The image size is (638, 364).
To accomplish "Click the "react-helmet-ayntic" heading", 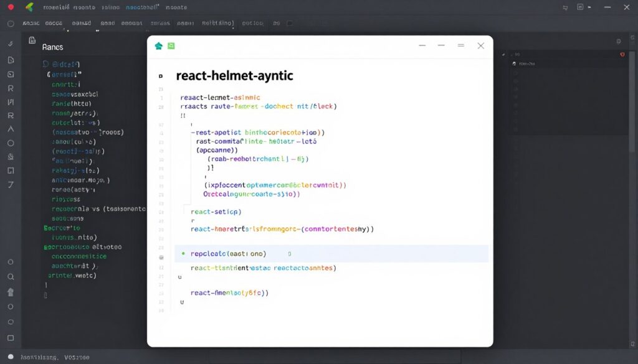I will pyautogui.click(x=234, y=75).
